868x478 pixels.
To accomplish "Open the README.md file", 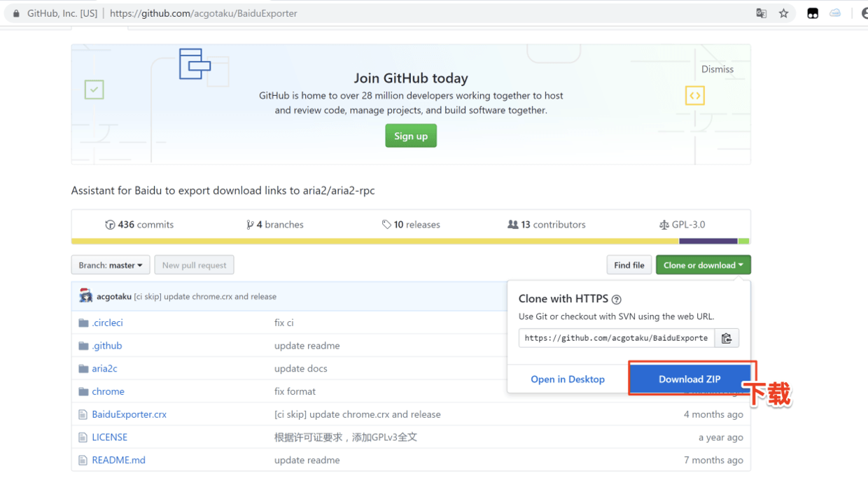I will coord(119,461).
